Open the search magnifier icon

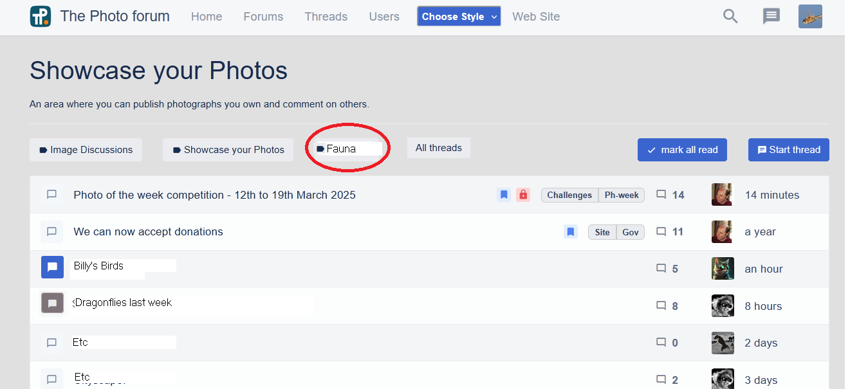click(x=730, y=17)
